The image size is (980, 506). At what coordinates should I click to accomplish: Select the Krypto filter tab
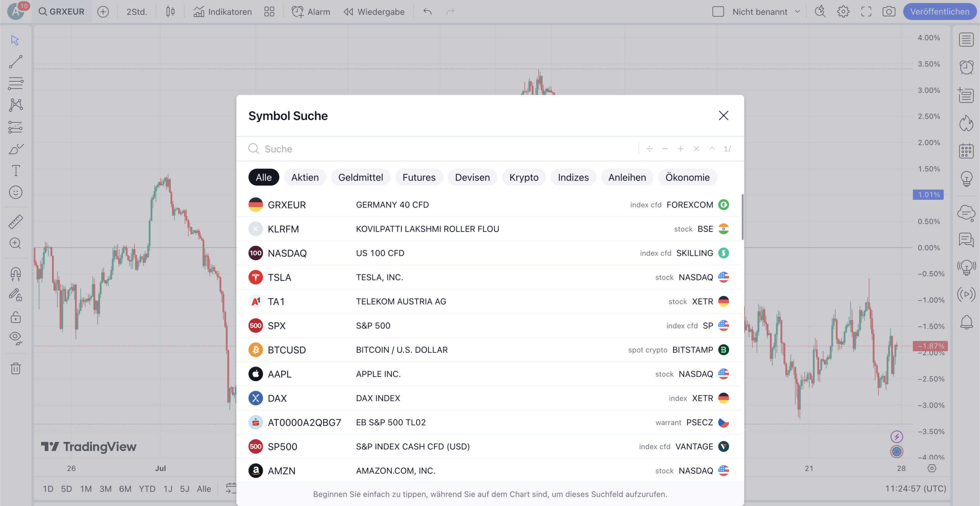tap(523, 177)
